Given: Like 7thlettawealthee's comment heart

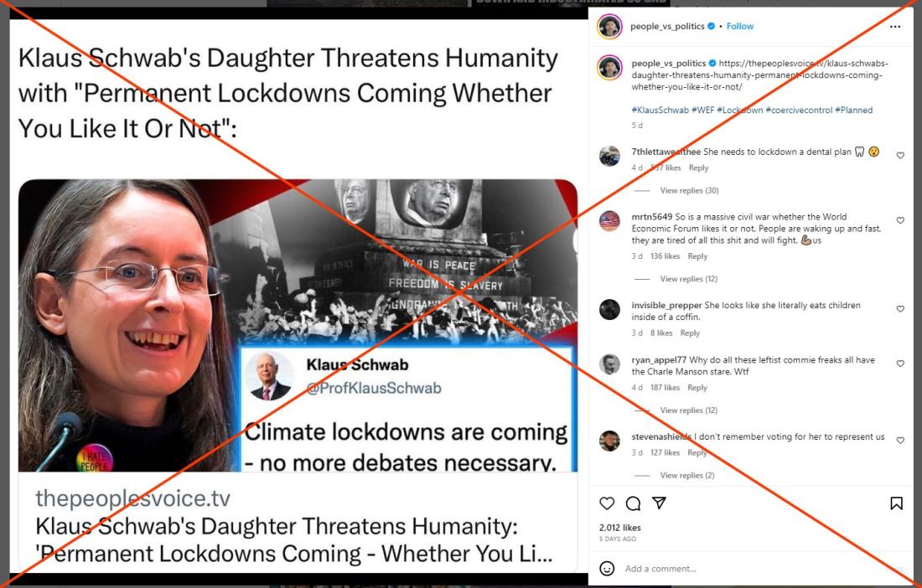Looking at the screenshot, I should point(900,156).
